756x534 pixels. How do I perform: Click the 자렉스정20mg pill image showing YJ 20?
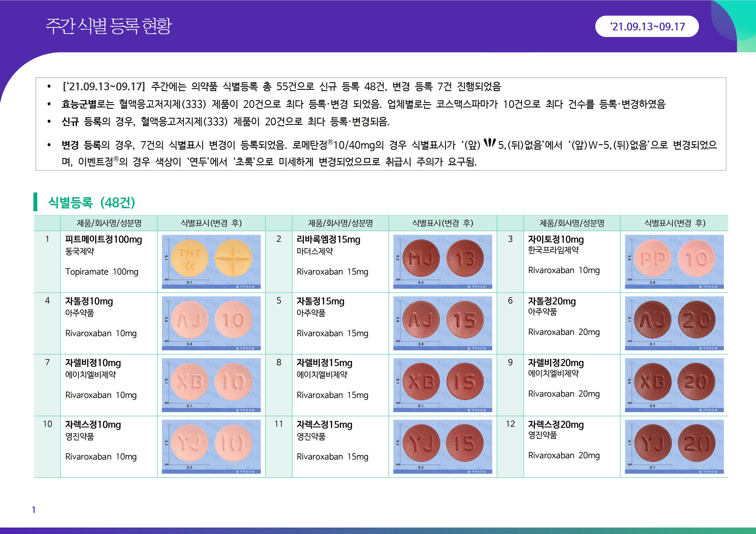pos(674,447)
